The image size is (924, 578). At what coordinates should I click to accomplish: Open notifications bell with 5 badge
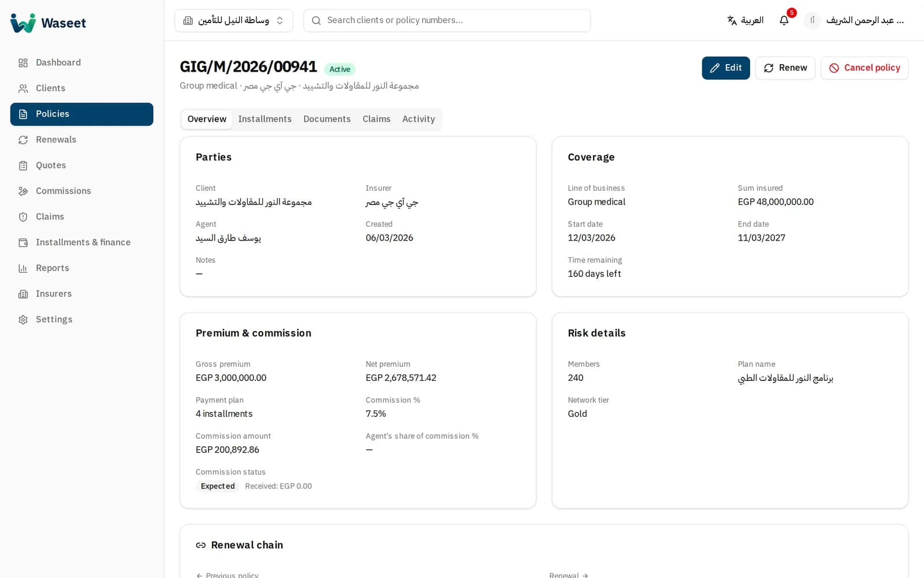[784, 20]
